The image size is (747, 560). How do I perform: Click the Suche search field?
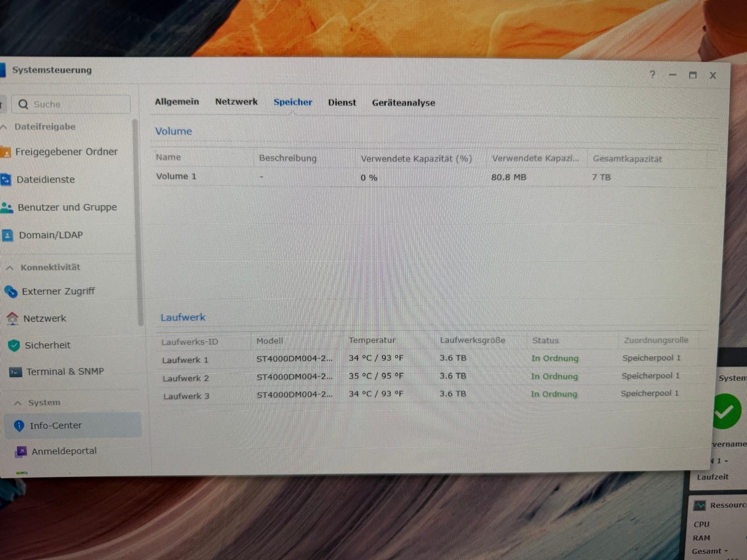point(71,104)
